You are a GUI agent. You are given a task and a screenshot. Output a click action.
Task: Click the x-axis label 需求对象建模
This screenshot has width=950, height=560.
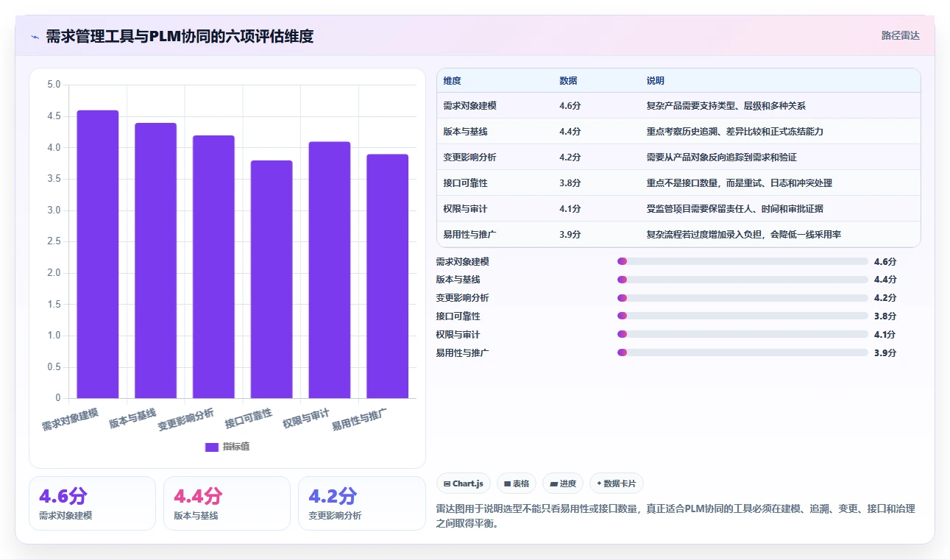(71, 418)
